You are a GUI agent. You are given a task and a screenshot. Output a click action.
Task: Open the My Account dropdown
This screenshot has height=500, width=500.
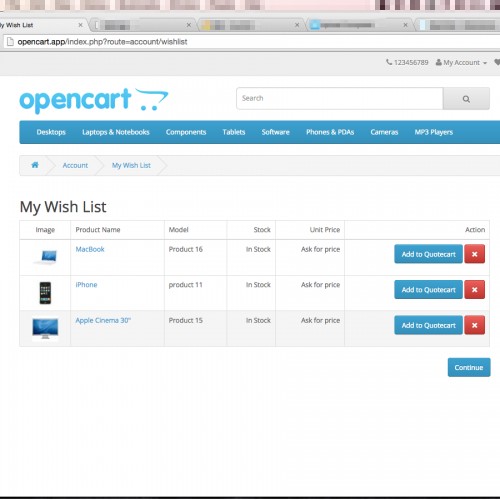461,62
